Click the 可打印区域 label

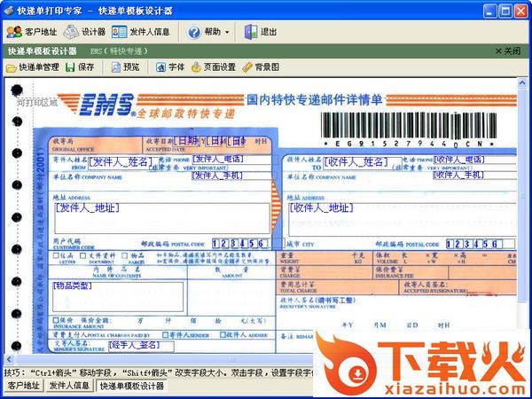coord(37,102)
